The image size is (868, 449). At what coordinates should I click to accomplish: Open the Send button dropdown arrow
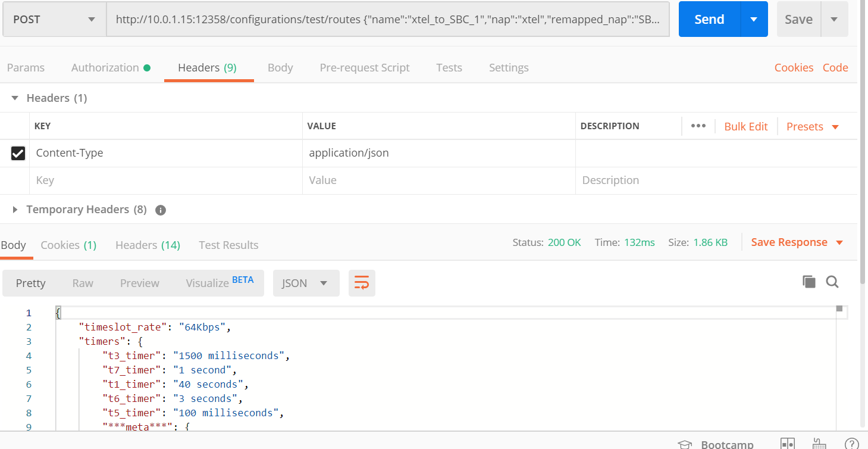[754, 19]
